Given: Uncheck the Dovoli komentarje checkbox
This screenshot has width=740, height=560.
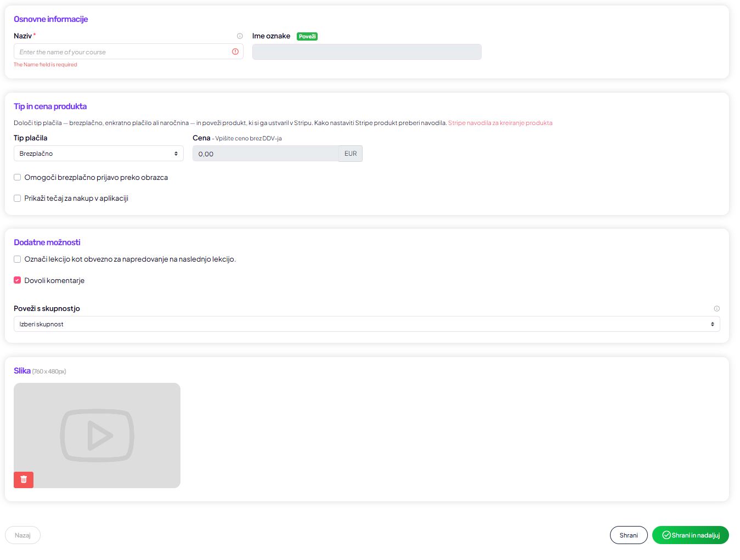Looking at the screenshot, I should [18, 280].
